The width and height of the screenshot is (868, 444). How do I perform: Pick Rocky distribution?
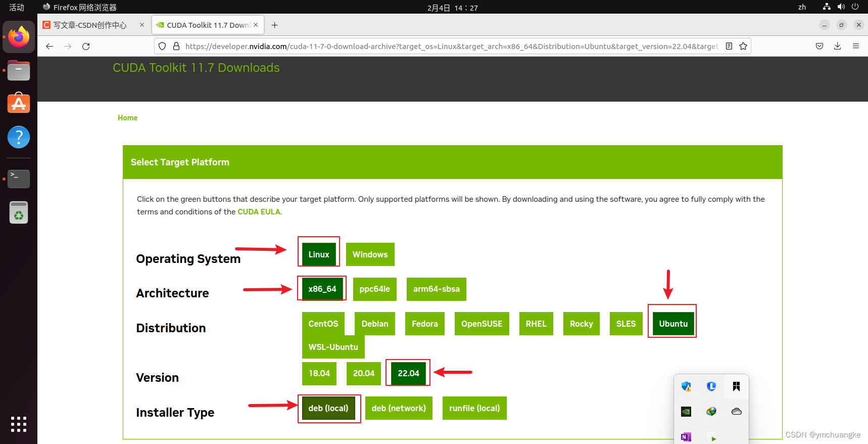(x=582, y=324)
